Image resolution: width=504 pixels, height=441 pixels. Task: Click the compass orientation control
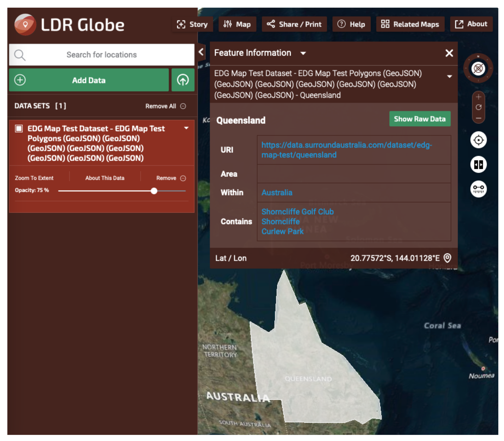click(478, 68)
